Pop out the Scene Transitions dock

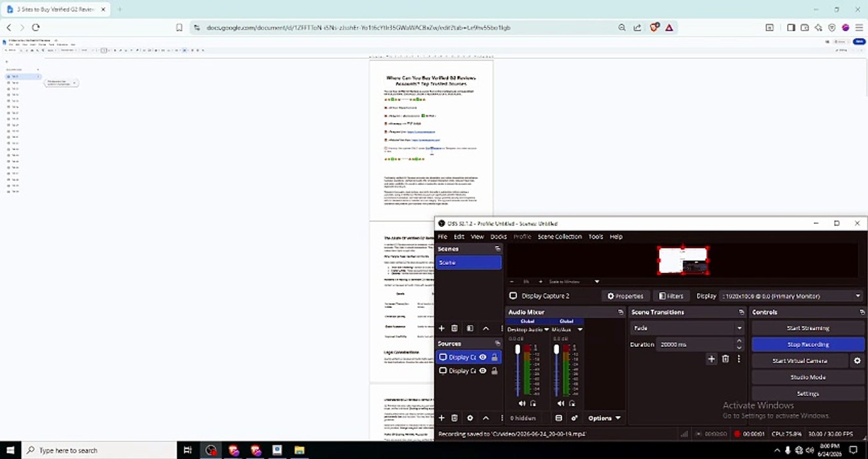(x=741, y=312)
